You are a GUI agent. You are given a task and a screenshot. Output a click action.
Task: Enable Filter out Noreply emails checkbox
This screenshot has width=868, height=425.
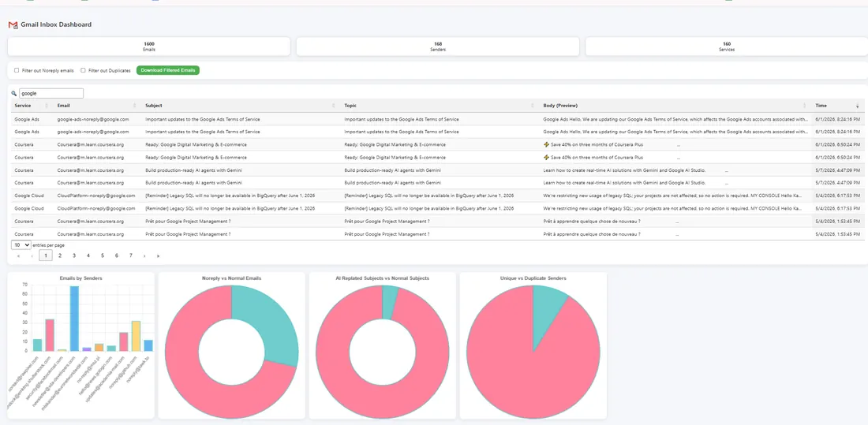(x=17, y=71)
